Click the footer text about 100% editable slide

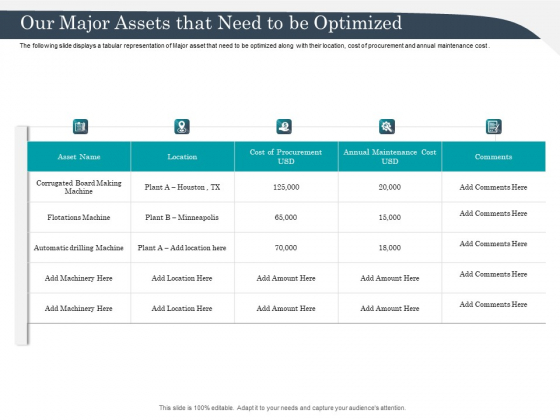pos(282,408)
